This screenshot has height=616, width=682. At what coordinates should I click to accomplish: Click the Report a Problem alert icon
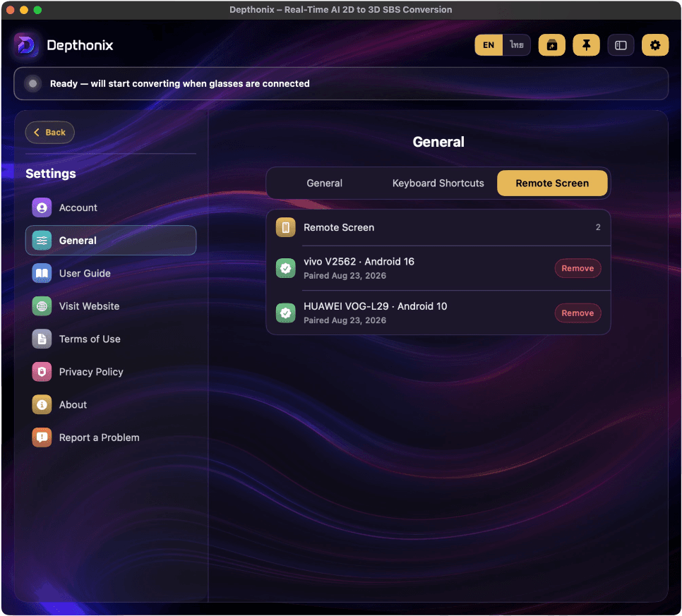pos(42,437)
